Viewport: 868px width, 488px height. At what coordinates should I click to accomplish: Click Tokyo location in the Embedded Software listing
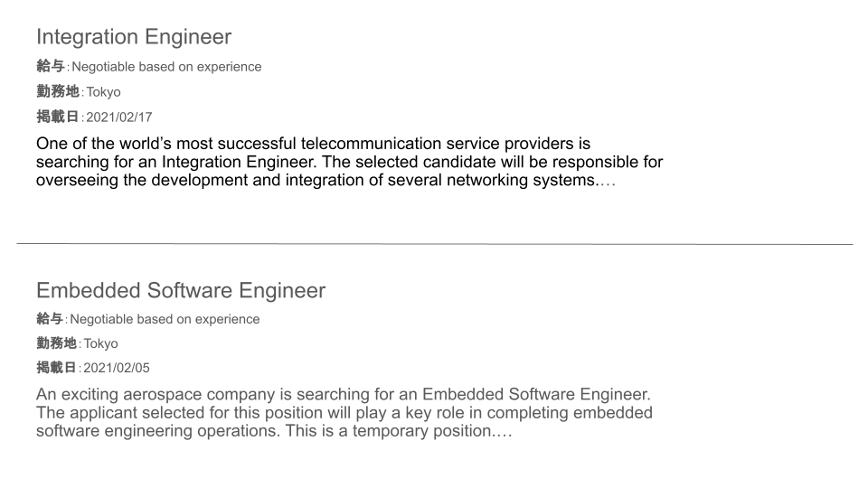pos(100,343)
